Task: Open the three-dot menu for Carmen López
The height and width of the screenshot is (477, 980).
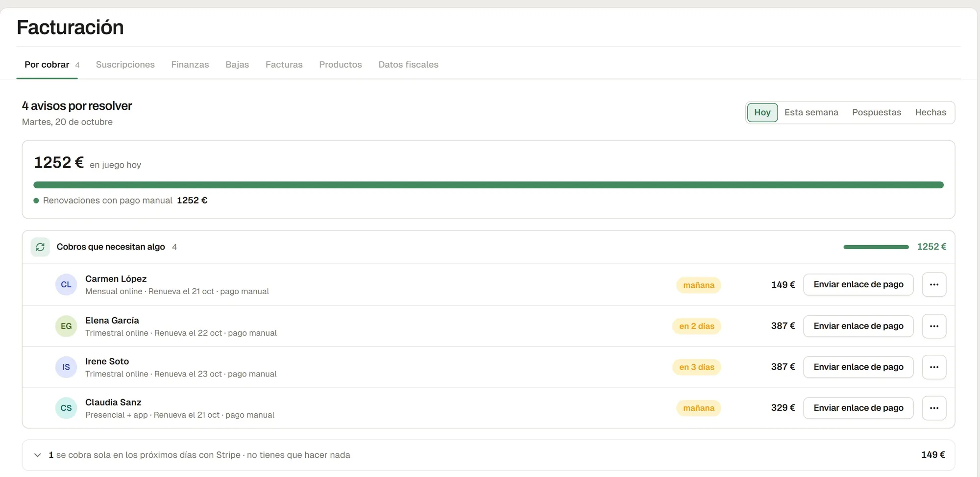Action: click(x=934, y=285)
